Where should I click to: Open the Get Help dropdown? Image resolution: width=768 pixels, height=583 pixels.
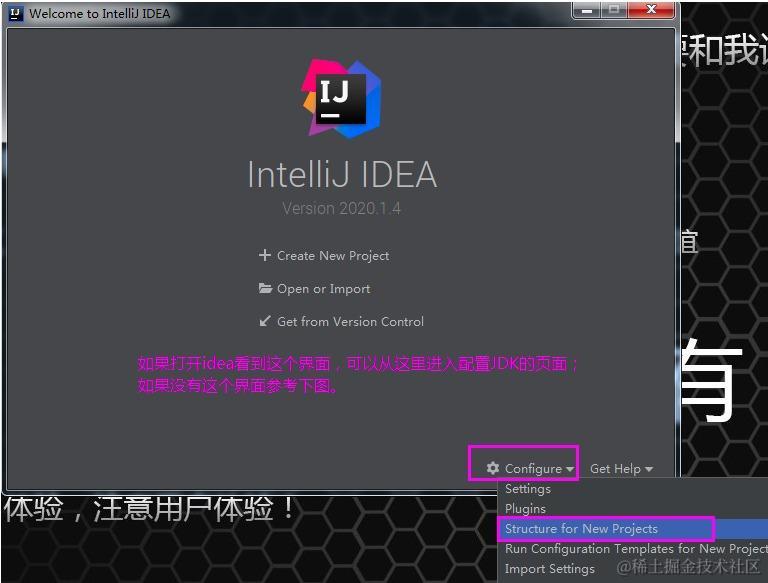click(621, 469)
